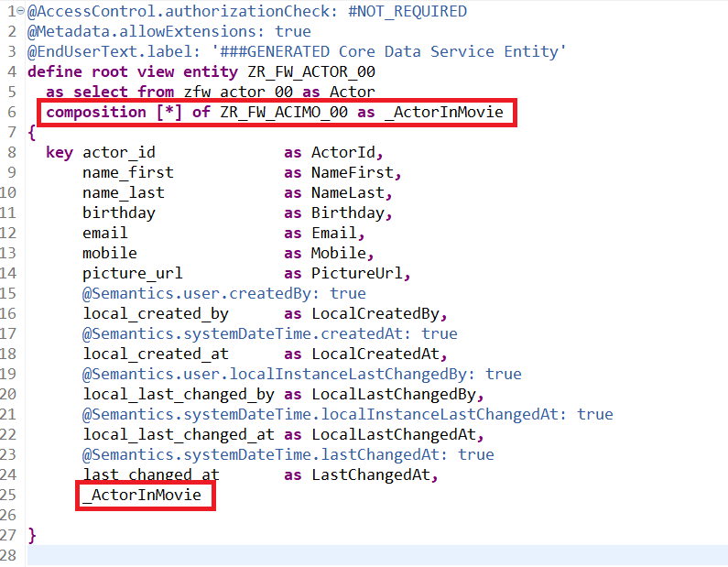Click _ActorInMovie on line 25
This screenshot has height=567, width=728.
click(142, 495)
